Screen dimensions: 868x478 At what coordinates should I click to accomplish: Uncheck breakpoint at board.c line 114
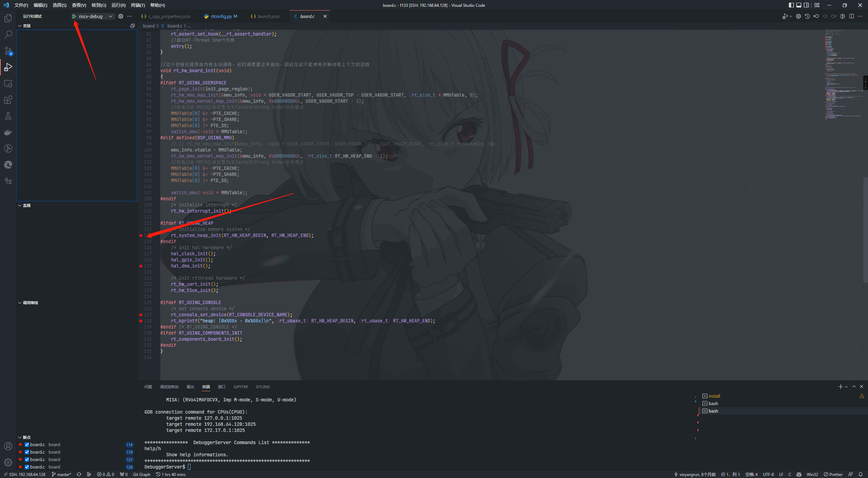(x=27, y=444)
